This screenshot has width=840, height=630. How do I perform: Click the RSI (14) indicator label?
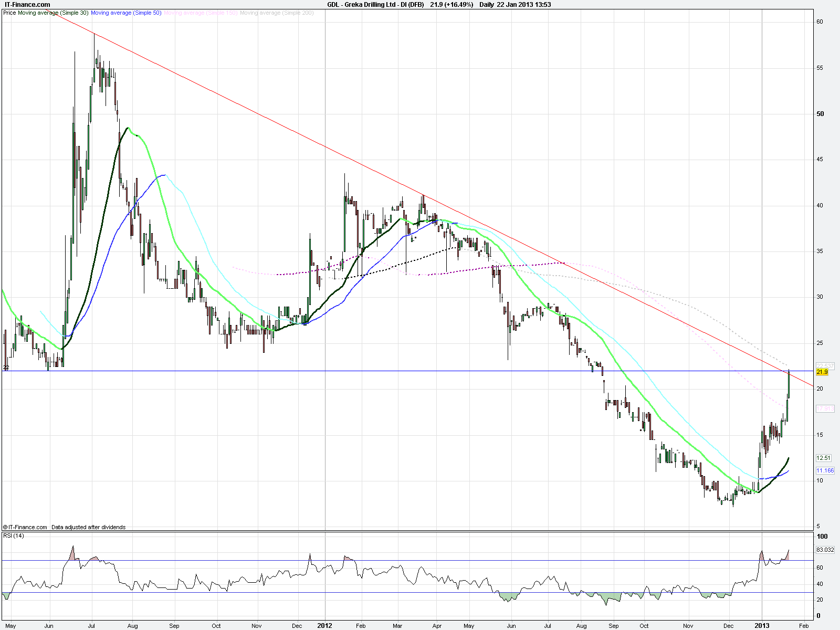point(14,535)
